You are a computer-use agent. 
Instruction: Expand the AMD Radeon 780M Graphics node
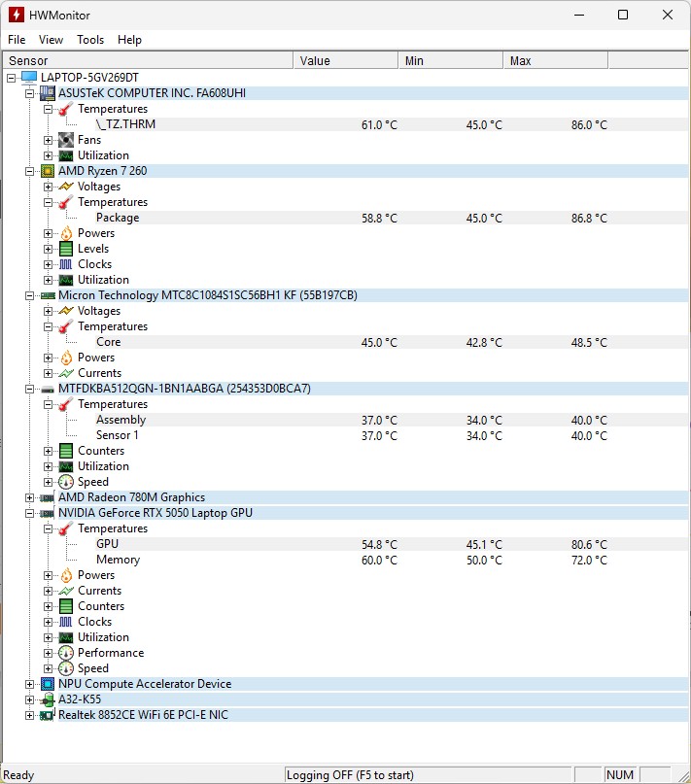pos(30,497)
